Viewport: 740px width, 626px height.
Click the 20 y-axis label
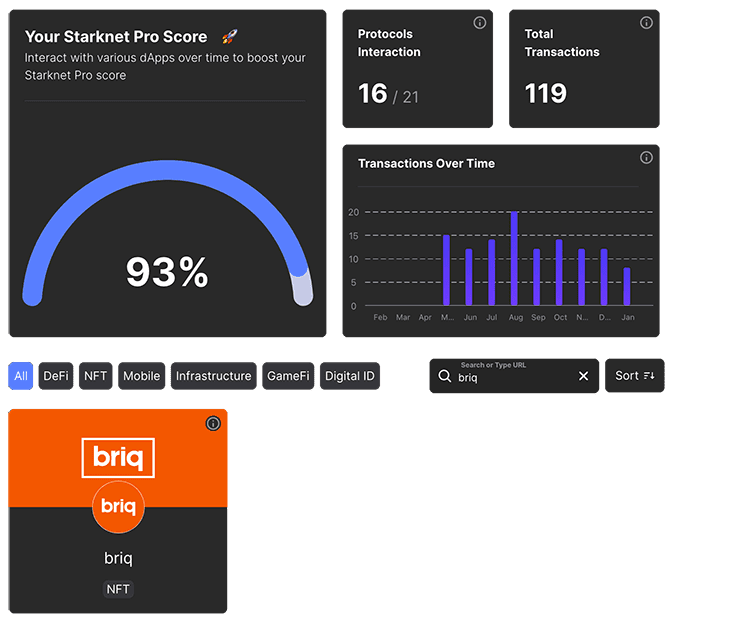(353, 212)
